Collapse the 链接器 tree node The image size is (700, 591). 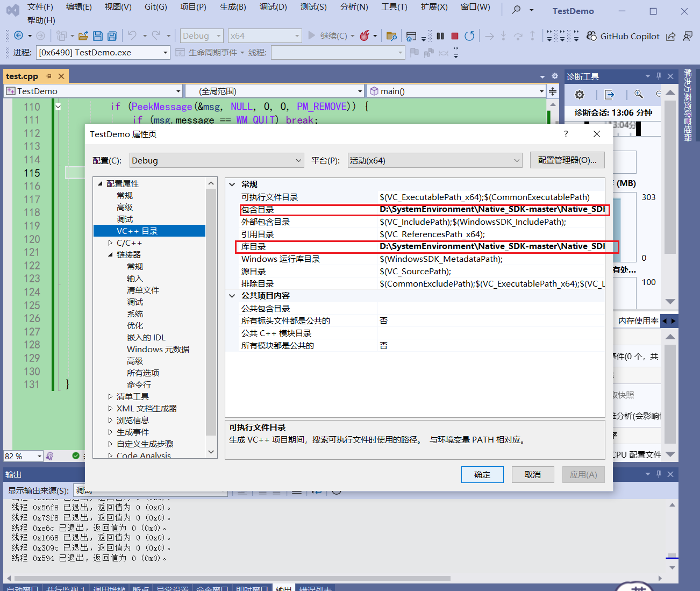coord(110,255)
